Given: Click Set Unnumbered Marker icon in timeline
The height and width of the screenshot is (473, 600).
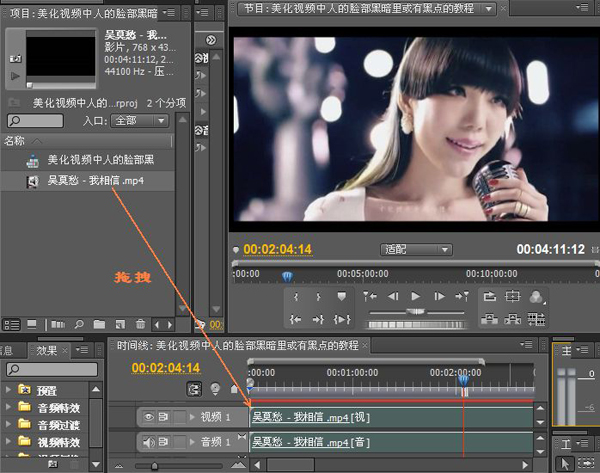Looking at the screenshot, I should [234, 389].
